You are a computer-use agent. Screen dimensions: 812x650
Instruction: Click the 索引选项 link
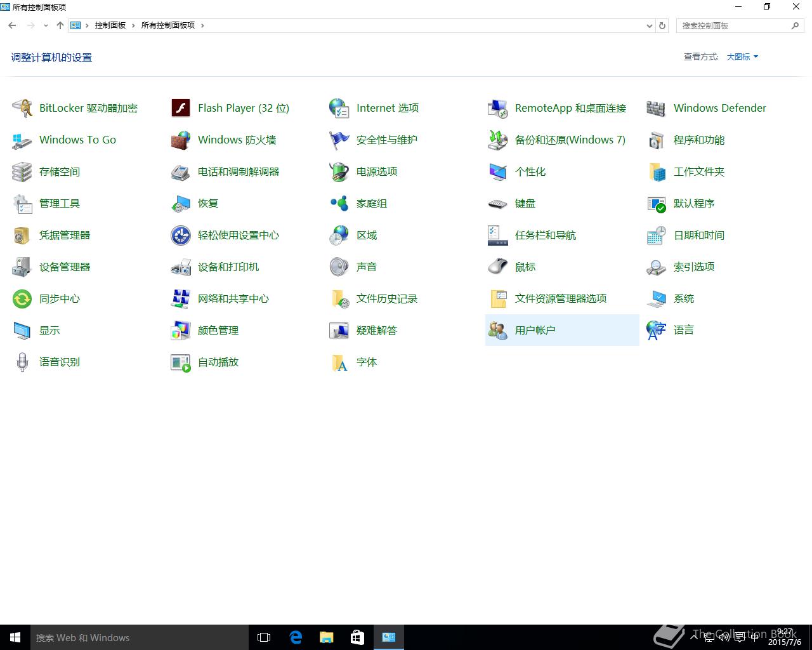[x=694, y=267]
